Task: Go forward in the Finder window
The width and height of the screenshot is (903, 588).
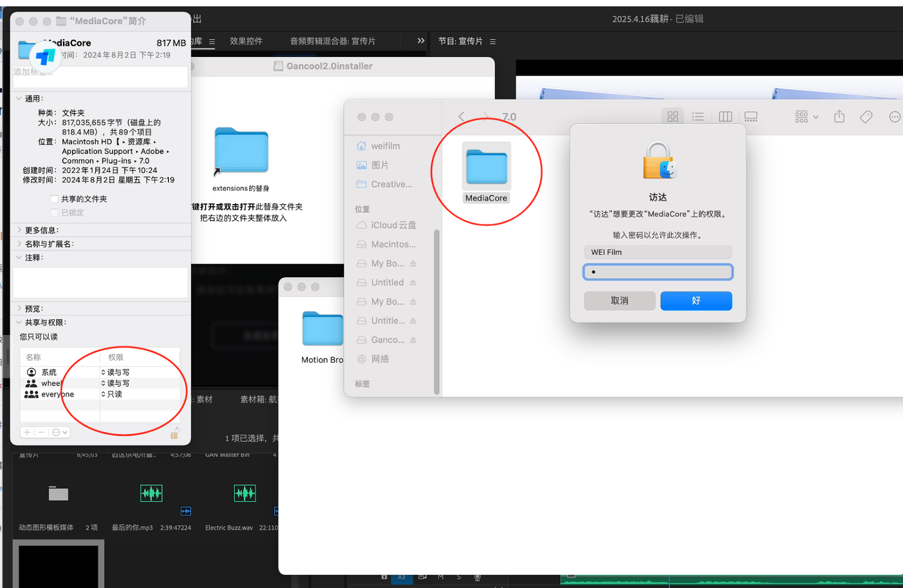Action: click(486, 116)
